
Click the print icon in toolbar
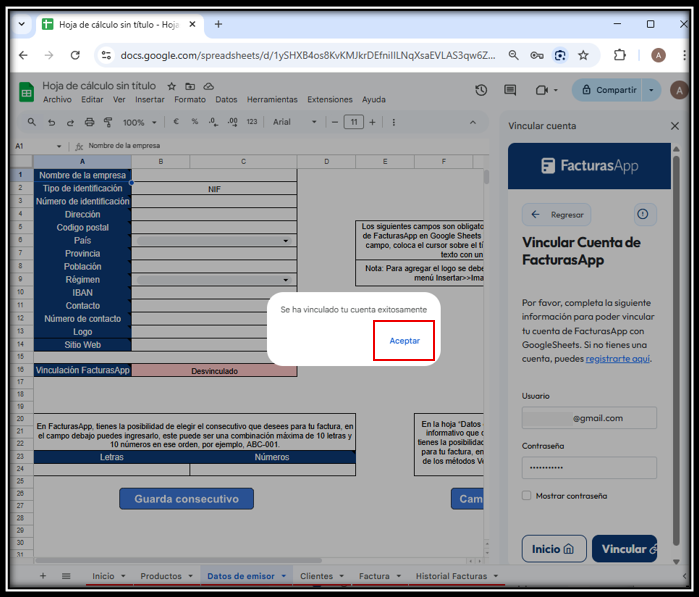pyautogui.click(x=90, y=122)
